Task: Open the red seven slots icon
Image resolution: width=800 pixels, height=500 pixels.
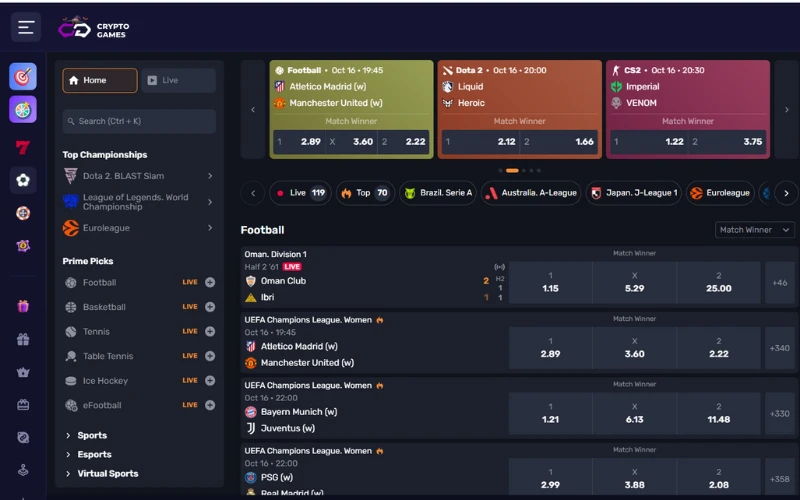Action: (x=23, y=147)
